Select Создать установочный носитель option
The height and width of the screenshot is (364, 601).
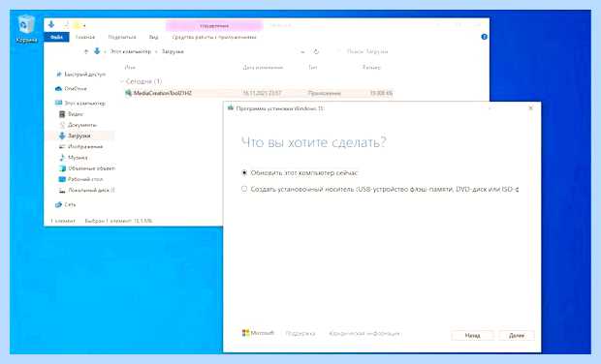coord(380,189)
